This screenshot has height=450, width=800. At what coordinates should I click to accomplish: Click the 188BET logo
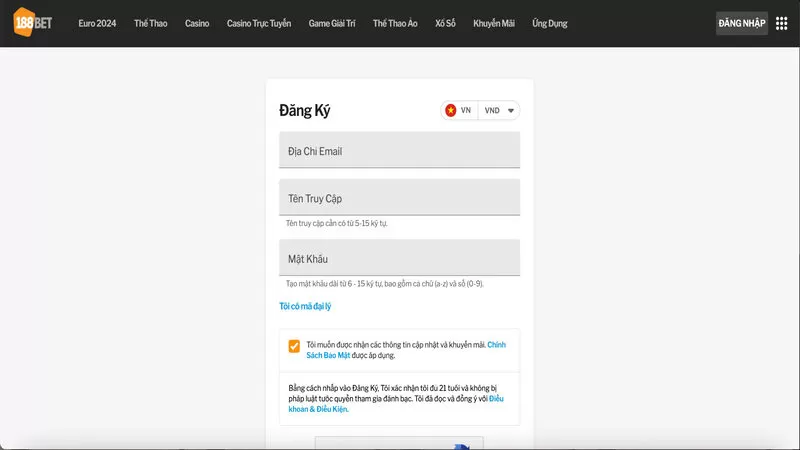tap(33, 22)
